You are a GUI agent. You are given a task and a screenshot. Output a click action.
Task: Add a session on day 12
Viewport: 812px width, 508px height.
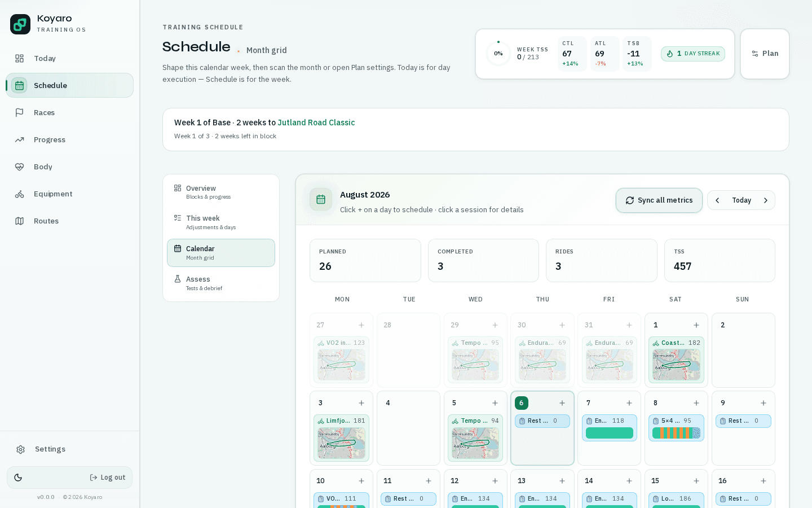click(x=495, y=481)
